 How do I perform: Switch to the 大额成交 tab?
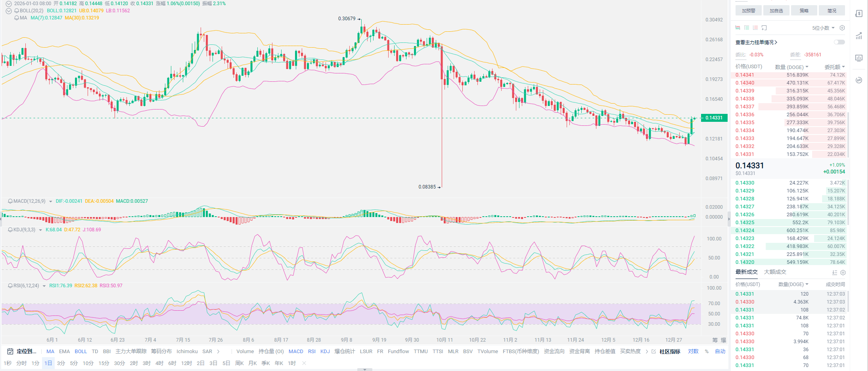coord(775,272)
